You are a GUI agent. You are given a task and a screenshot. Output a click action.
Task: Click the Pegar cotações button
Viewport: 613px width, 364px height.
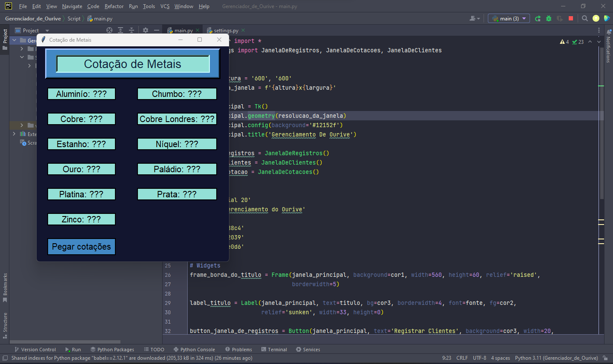[81, 247]
